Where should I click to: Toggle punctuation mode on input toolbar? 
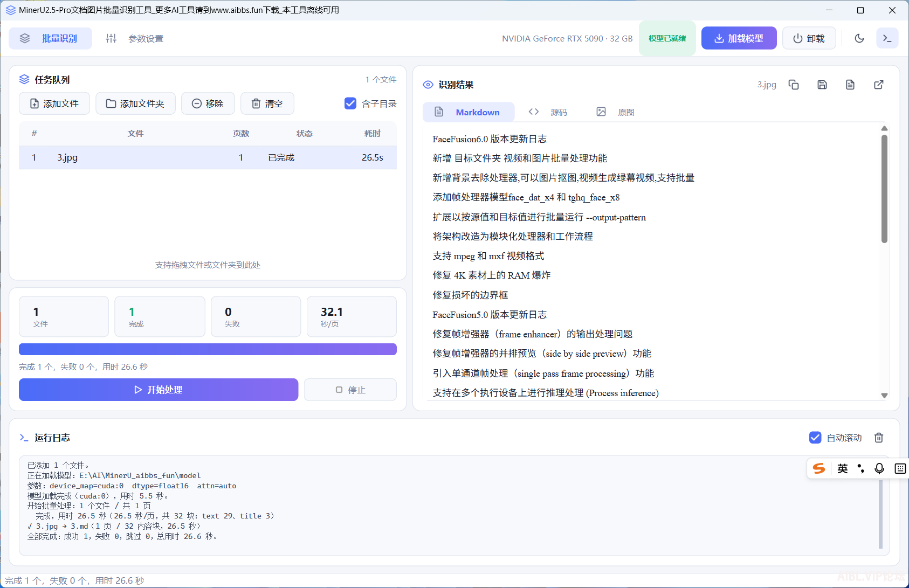861,468
